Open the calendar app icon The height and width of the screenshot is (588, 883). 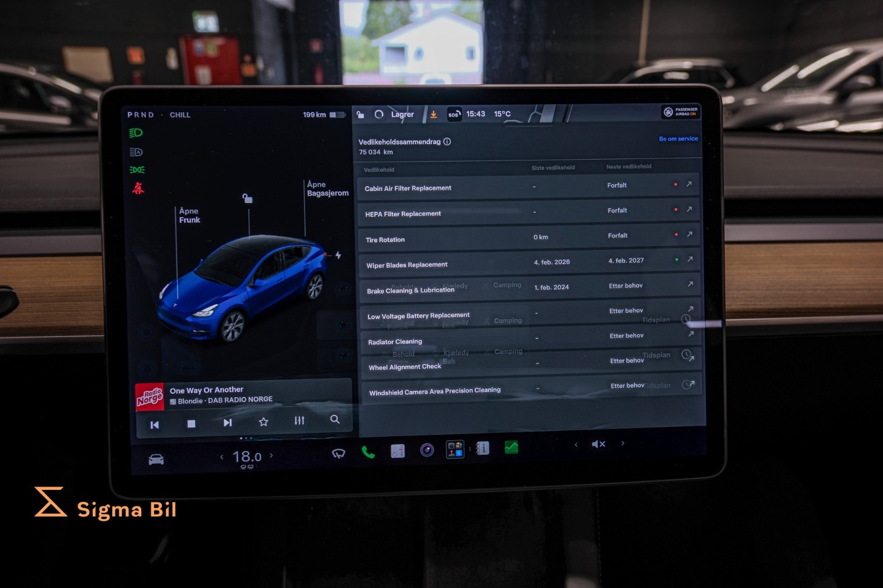click(x=398, y=451)
